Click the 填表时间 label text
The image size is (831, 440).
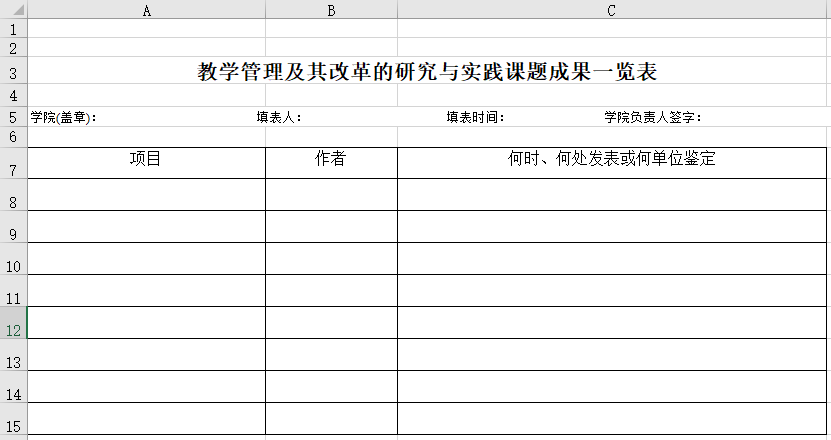tap(475, 117)
